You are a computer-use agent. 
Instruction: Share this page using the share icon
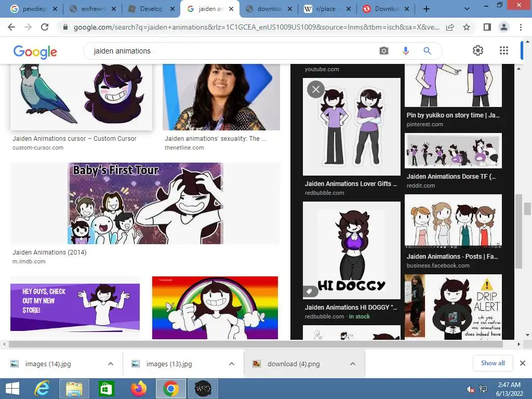pos(450,27)
